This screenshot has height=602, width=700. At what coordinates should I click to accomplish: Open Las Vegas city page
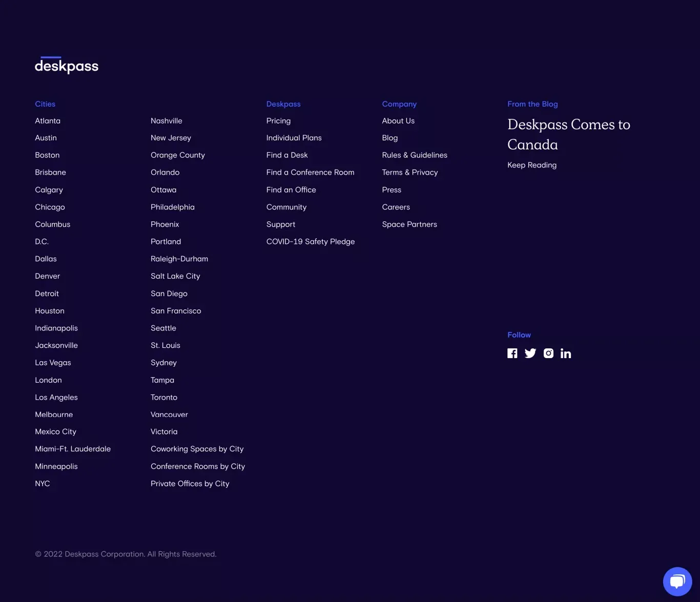tap(53, 363)
